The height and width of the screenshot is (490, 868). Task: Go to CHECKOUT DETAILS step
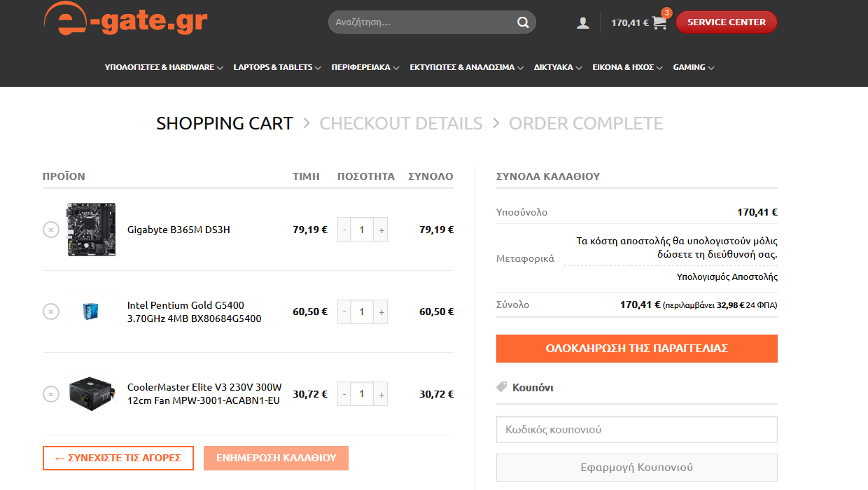click(x=401, y=123)
